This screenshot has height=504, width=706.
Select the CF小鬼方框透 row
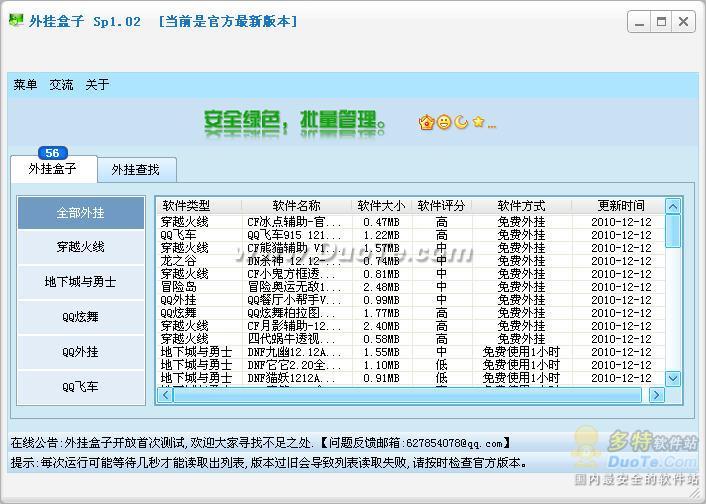pyautogui.click(x=412, y=274)
